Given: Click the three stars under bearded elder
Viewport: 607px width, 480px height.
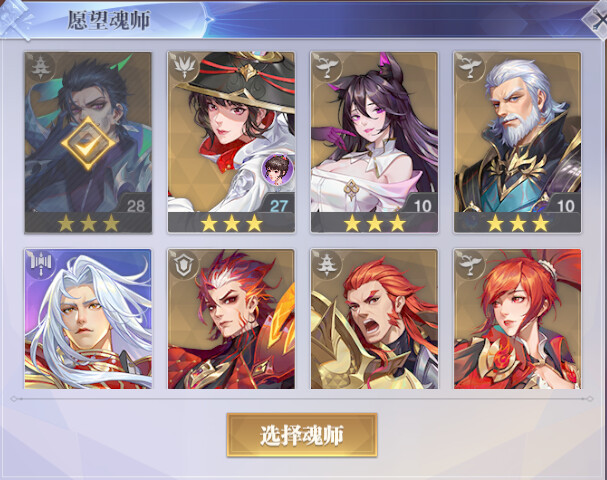Looking at the screenshot, I should (518, 223).
